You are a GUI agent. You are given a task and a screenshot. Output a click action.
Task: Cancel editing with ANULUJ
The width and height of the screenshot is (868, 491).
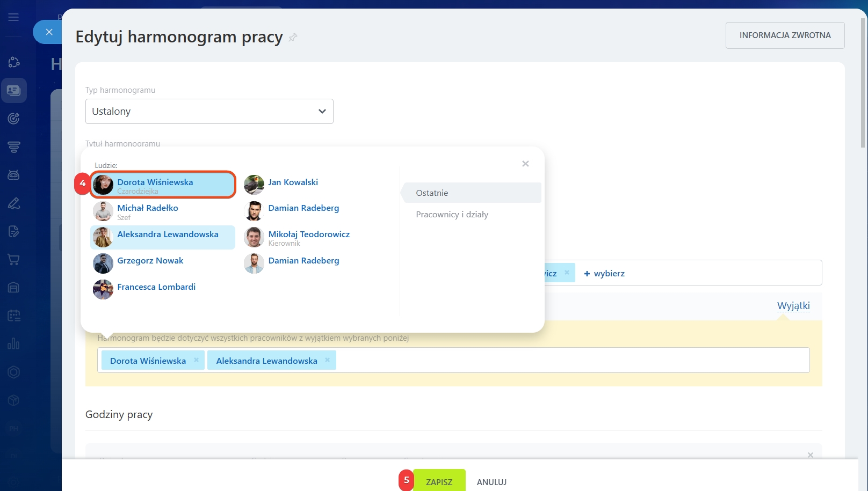click(491, 482)
